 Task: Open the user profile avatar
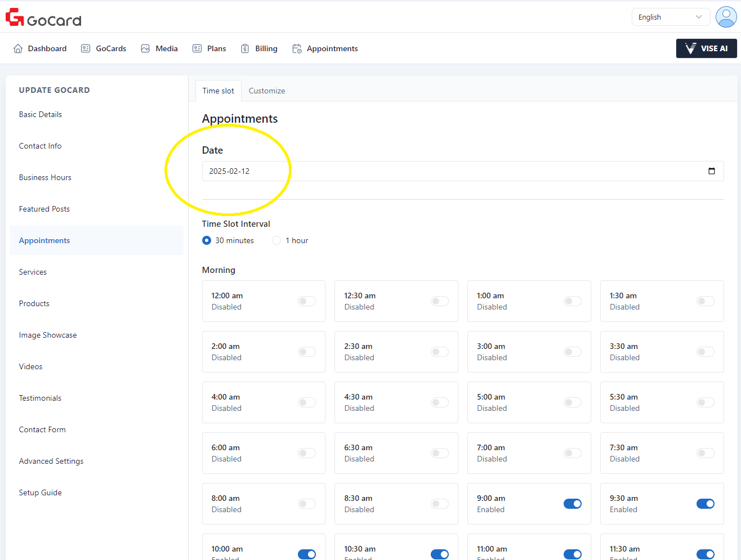(726, 17)
